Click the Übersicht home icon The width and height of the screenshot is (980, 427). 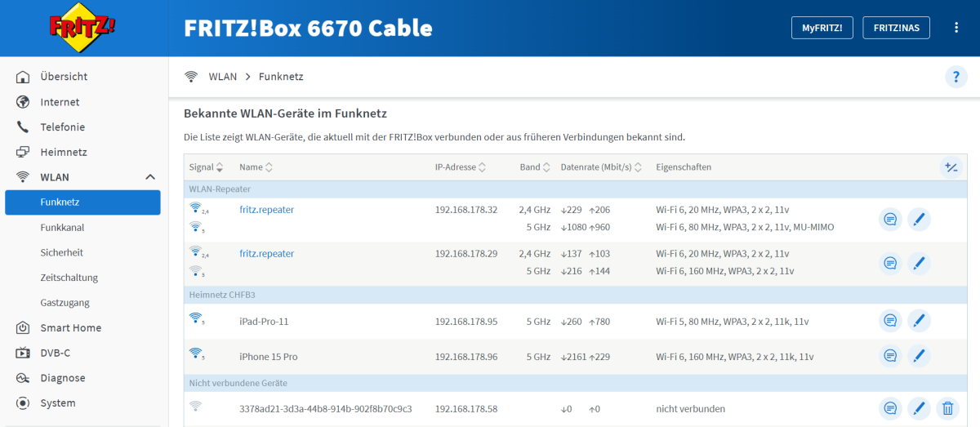23,77
